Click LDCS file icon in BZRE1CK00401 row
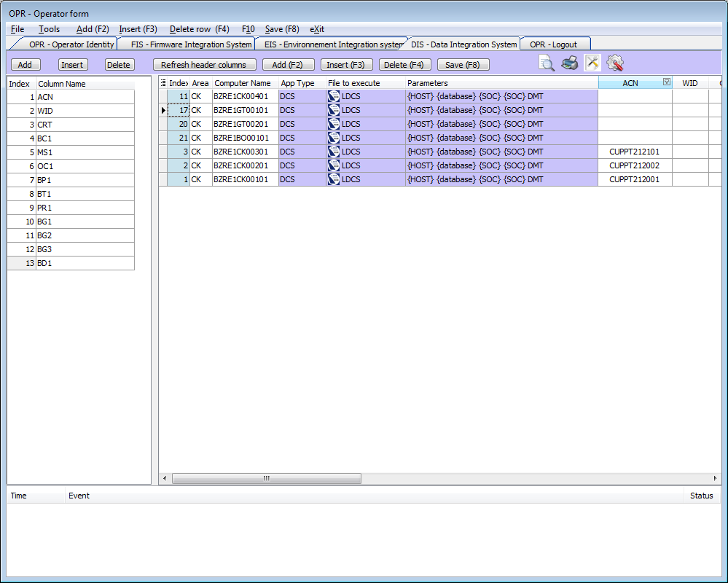 tap(334, 96)
